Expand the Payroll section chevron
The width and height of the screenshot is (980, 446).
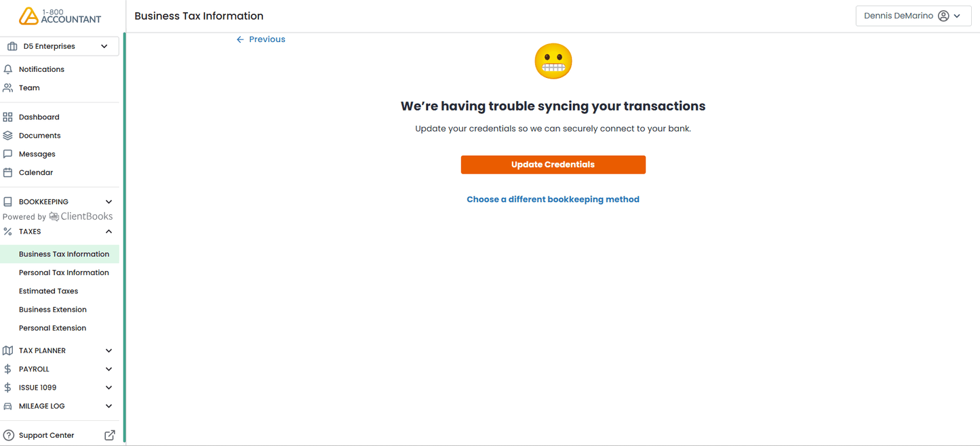(109, 369)
